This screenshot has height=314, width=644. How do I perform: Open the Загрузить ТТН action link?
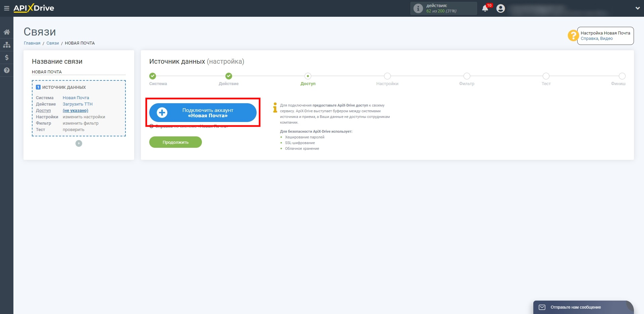coord(77,104)
